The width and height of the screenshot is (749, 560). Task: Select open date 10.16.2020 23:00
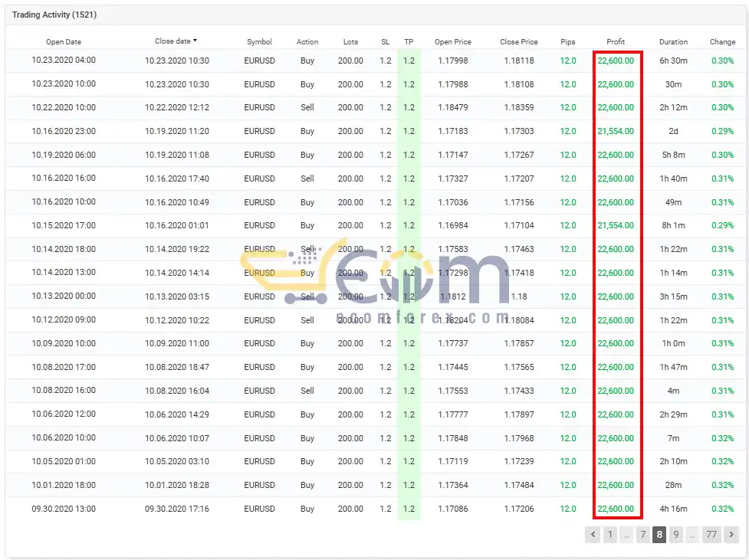(x=64, y=131)
